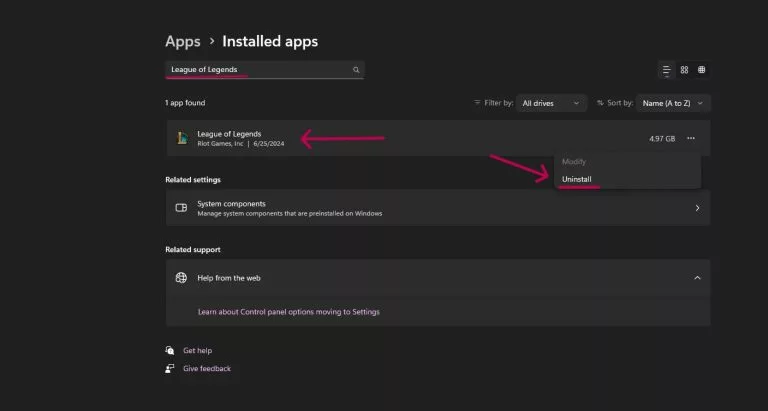The width and height of the screenshot is (768, 411).
Task: Click the search magnifier icon
Action: point(356,70)
